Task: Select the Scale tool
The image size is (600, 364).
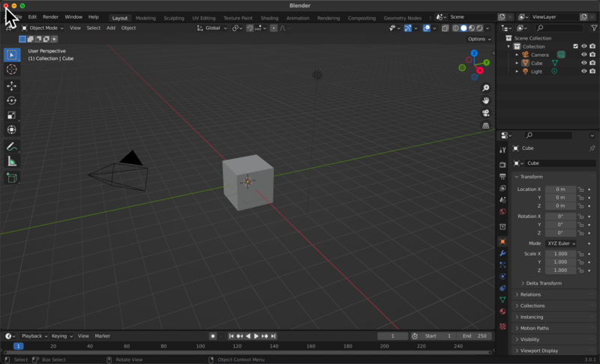Action: click(12, 115)
